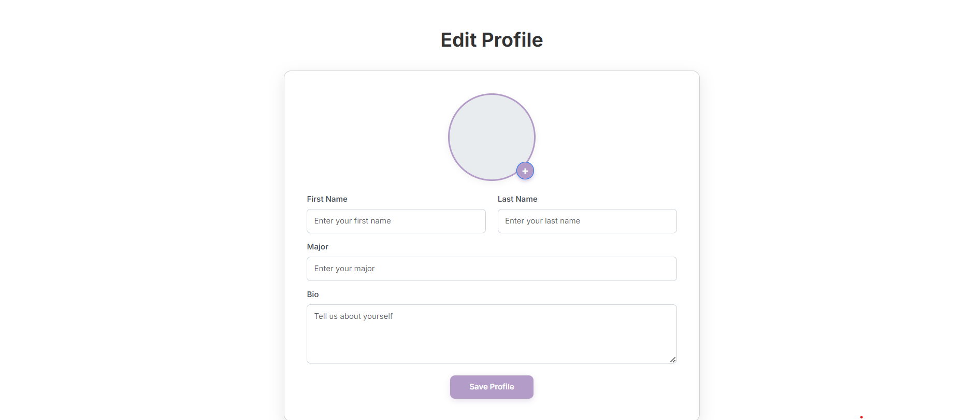Click the word "Profile" in the page title

(512, 40)
